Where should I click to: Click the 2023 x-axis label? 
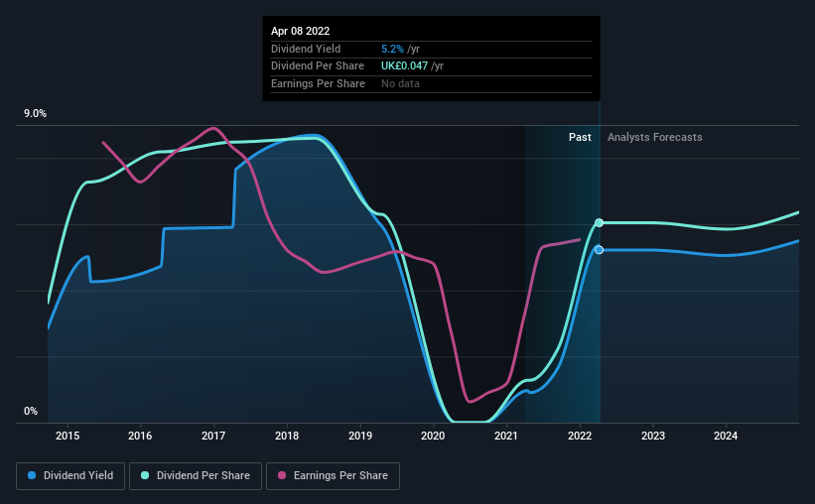point(653,436)
